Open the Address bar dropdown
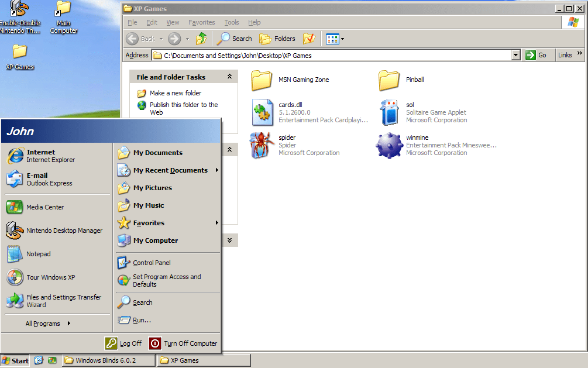588x368 pixels. click(515, 54)
